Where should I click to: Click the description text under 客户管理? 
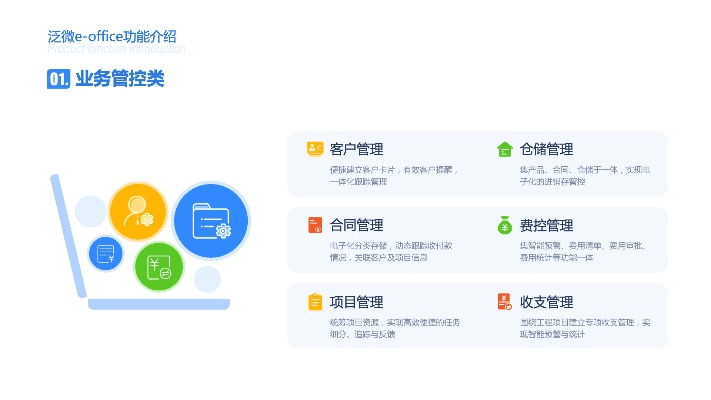[394, 176]
